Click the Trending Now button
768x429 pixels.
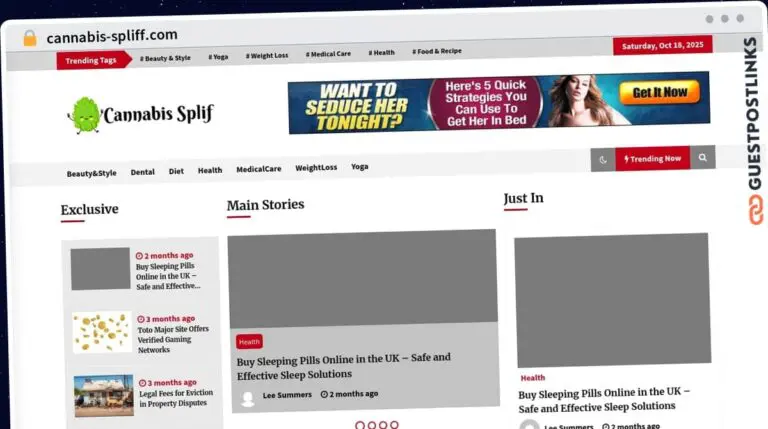point(652,159)
